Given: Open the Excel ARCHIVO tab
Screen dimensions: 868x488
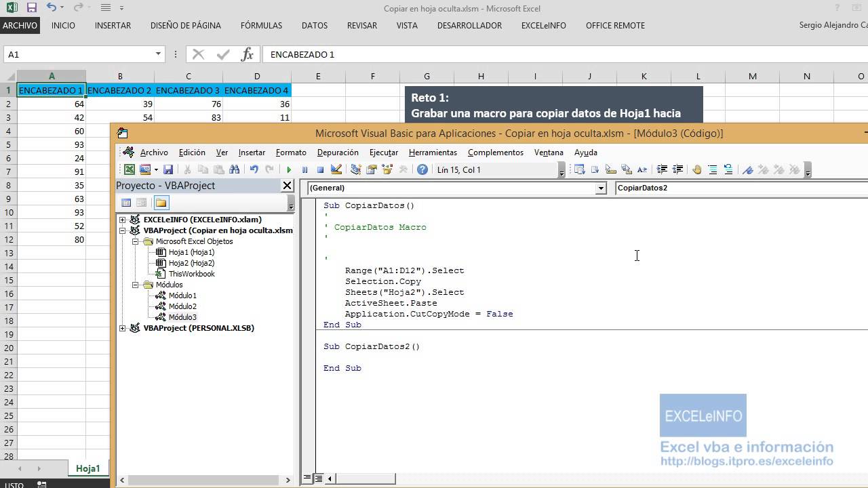Looking at the screenshot, I should (20, 26).
